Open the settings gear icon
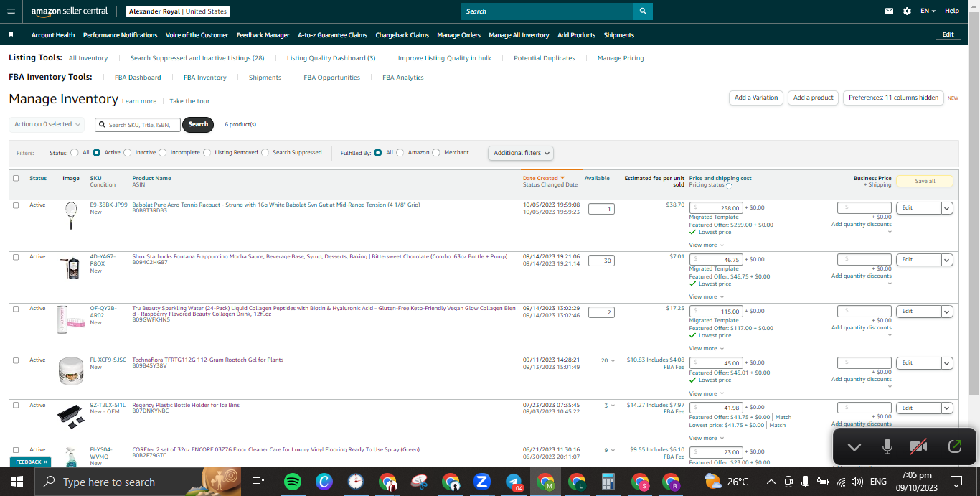Screen dimensions: 980x496 coord(907,11)
